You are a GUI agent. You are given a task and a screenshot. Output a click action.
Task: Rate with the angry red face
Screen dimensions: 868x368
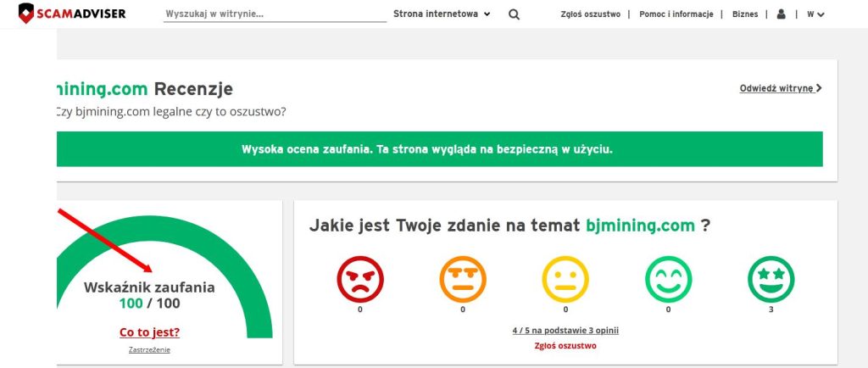359,279
